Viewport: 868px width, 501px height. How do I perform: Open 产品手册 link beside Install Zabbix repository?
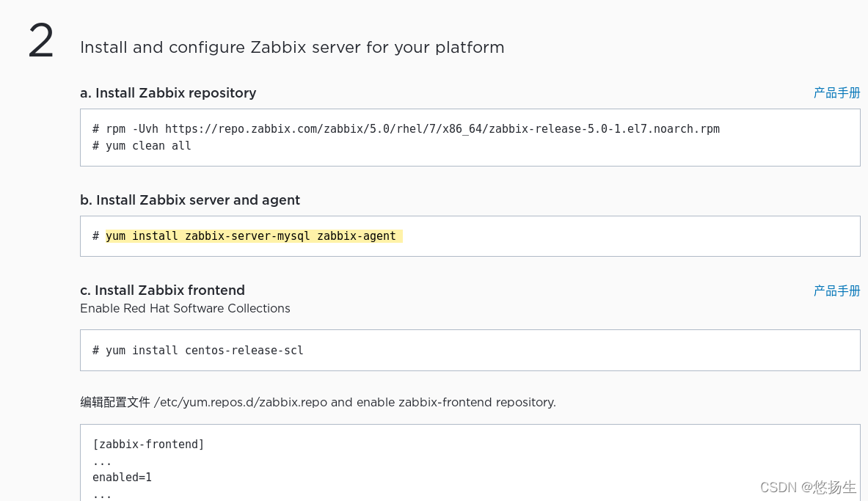coord(836,93)
